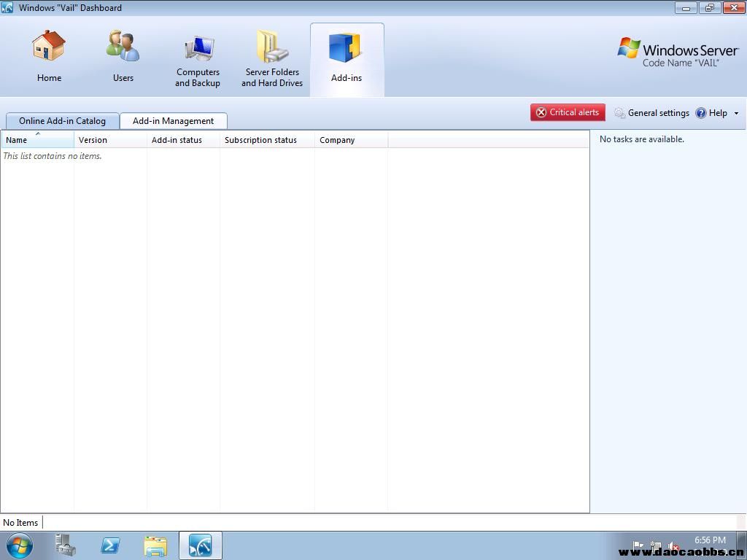Sort by Subscription status column
Viewport: 747px width, 560px height.
tap(266, 140)
